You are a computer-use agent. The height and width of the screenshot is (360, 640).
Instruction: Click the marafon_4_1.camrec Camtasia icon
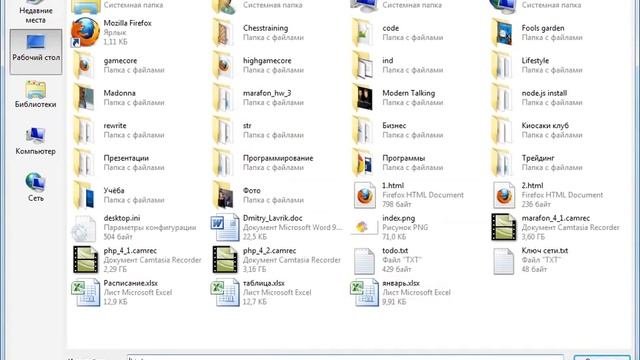pos(504,227)
